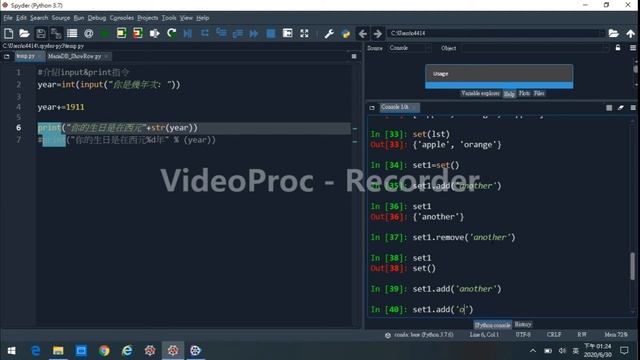
Task: Select the IPython console tab
Action: [x=492, y=325]
